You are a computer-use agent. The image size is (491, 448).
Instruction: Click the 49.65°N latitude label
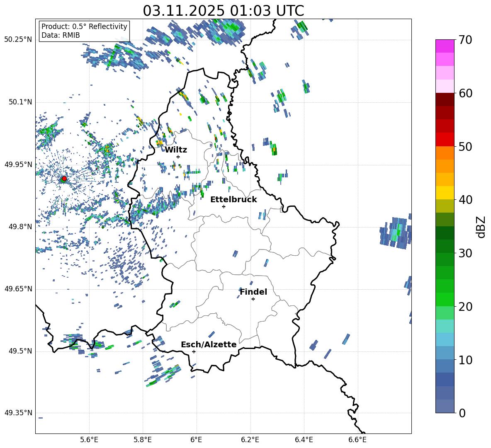18,289
